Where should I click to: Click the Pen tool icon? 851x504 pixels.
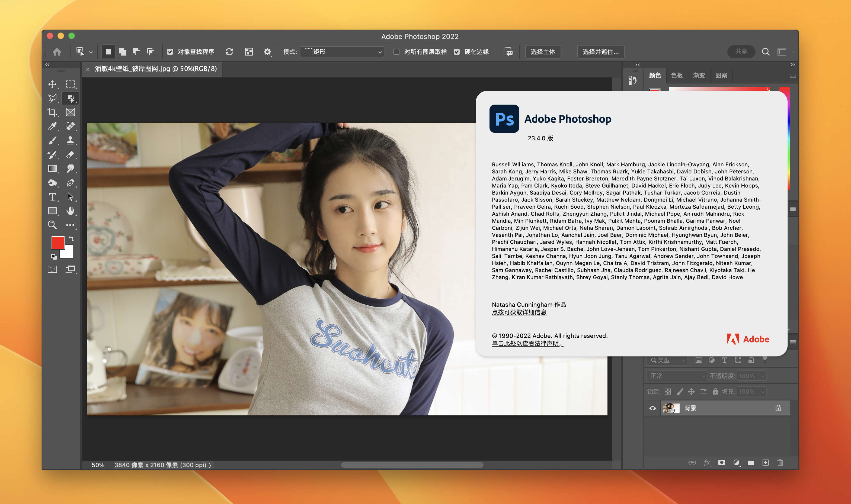(x=70, y=183)
